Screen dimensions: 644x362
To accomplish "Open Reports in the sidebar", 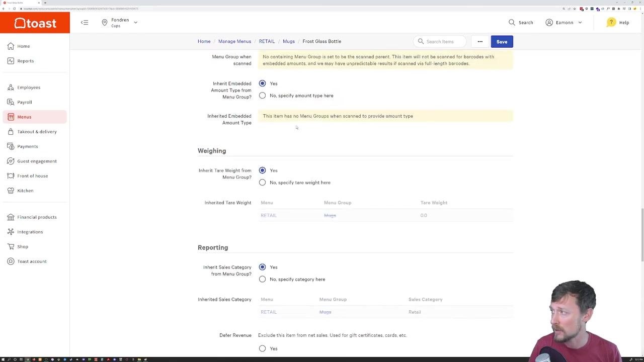I will pyautogui.click(x=35, y=61).
